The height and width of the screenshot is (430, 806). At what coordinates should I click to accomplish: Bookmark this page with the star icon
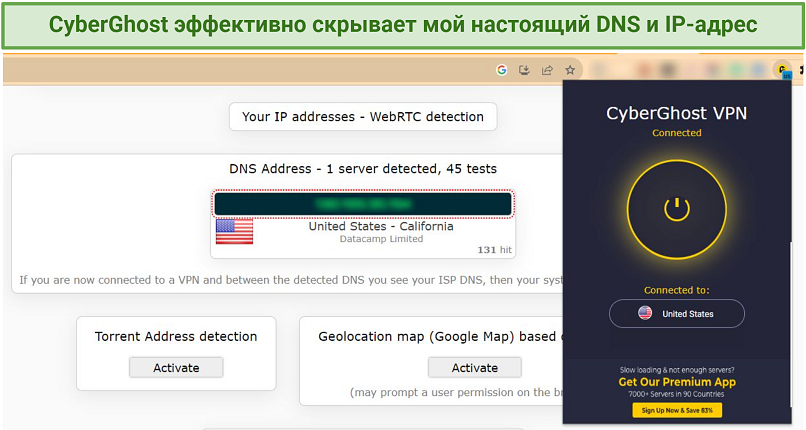570,70
